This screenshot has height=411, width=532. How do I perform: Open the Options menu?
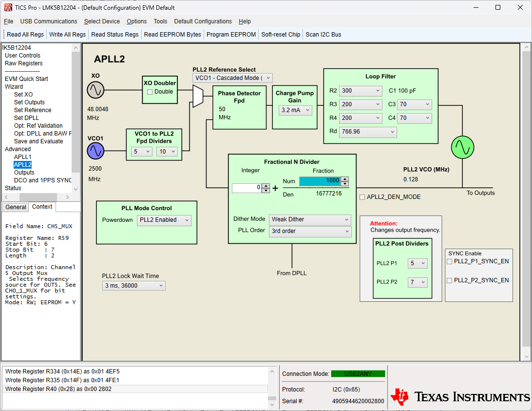tap(137, 21)
